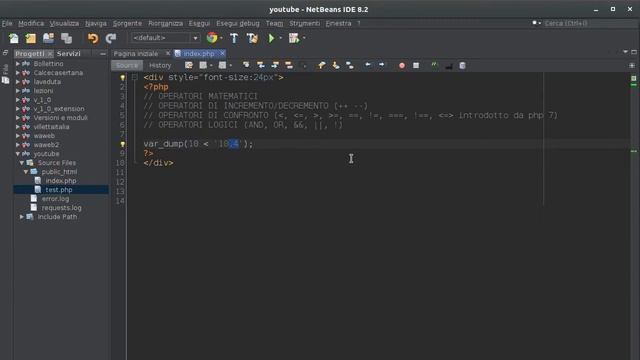Click the lightbulb hint on line 8
The height and width of the screenshot is (360, 640).
[122, 144]
